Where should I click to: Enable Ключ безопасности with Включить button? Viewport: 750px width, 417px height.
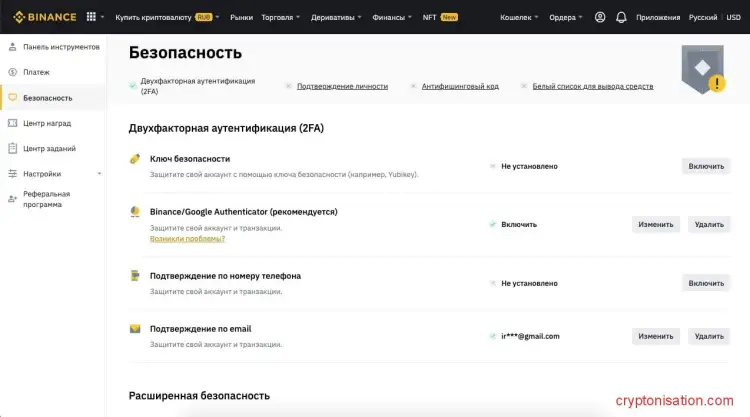tap(706, 166)
